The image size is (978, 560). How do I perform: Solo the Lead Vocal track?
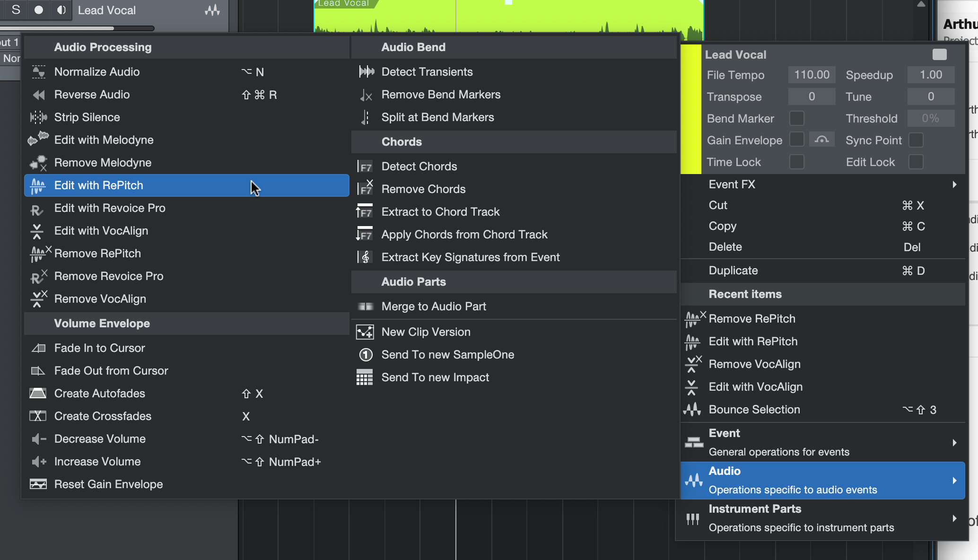16,10
